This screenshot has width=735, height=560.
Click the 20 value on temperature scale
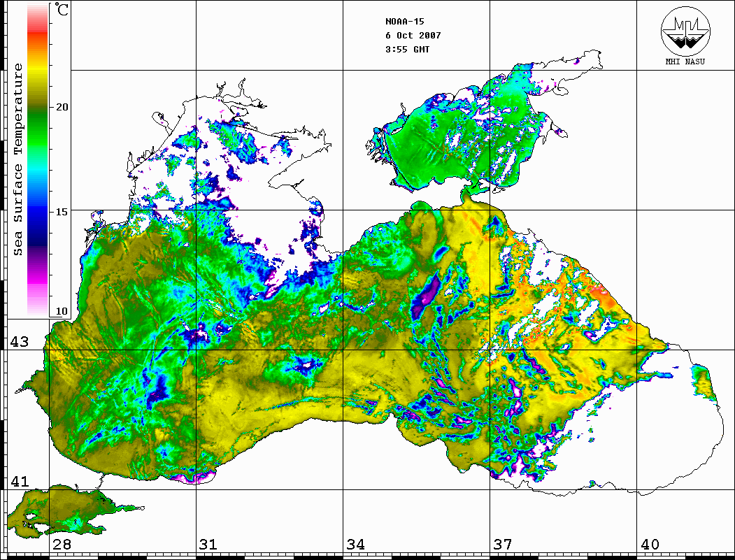pos(62,107)
